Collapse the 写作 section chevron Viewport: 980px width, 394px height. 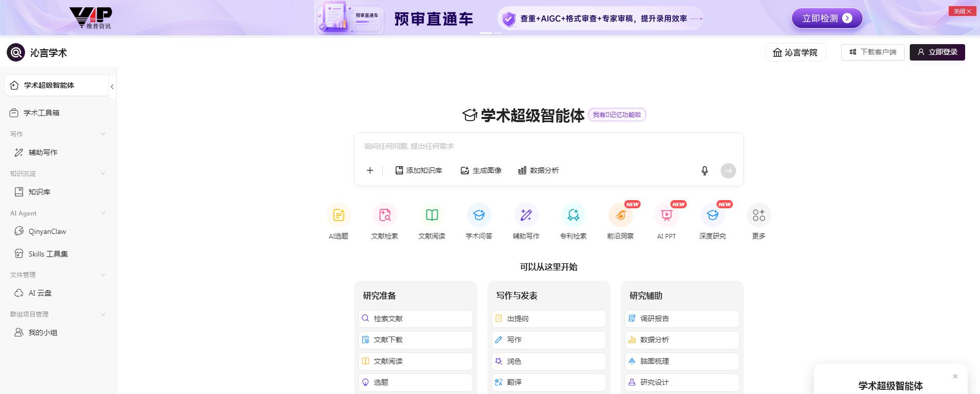coord(103,134)
